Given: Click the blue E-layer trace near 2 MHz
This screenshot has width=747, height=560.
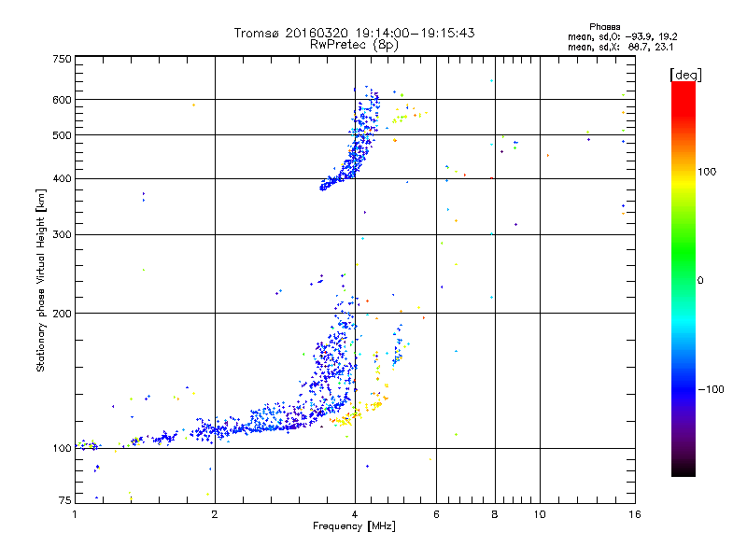Looking at the screenshot, I should coord(215,430).
